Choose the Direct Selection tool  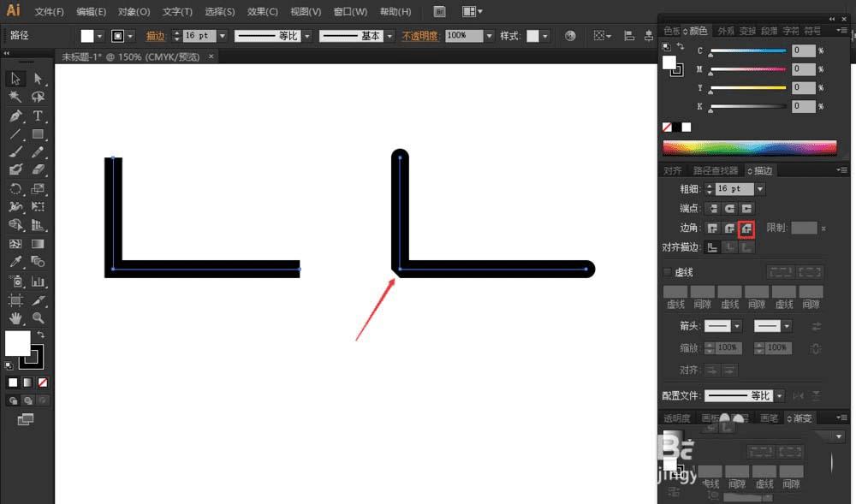coord(39,78)
